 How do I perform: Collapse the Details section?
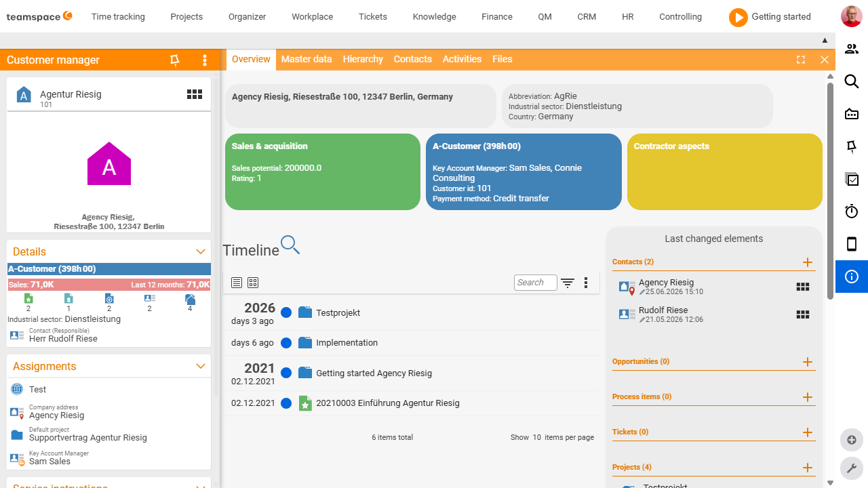201,251
